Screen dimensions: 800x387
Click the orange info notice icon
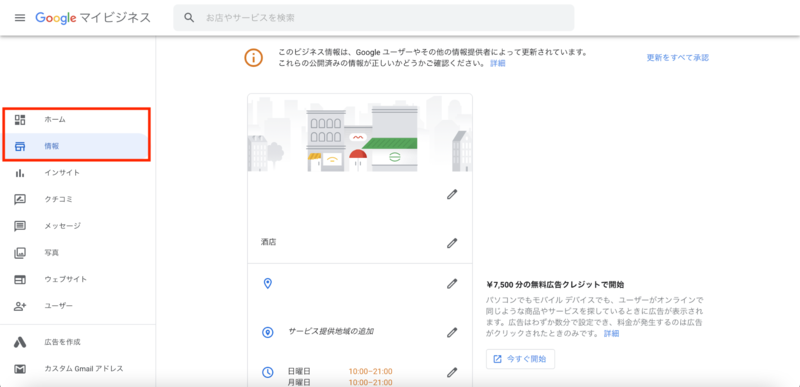254,58
